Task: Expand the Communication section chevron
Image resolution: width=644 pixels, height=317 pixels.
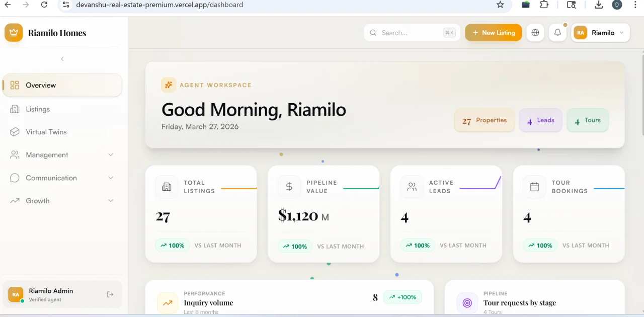Action: (x=111, y=178)
